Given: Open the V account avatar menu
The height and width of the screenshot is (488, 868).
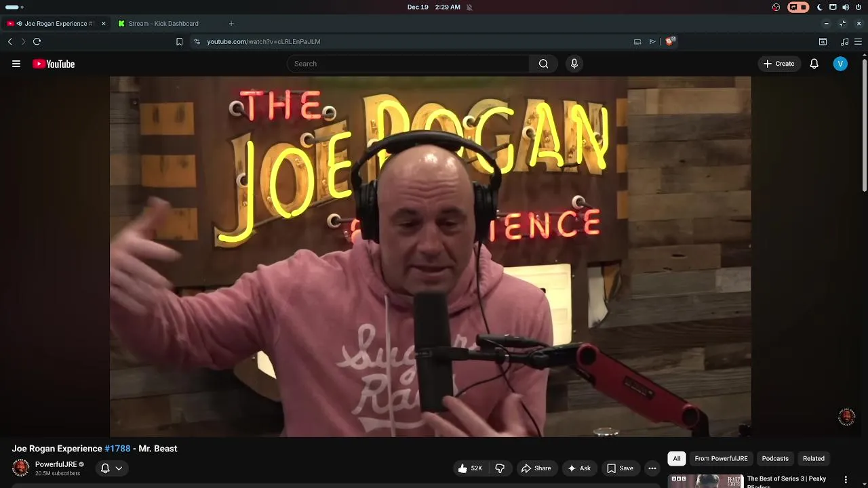Looking at the screenshot, I should click(x=840, y=64).
